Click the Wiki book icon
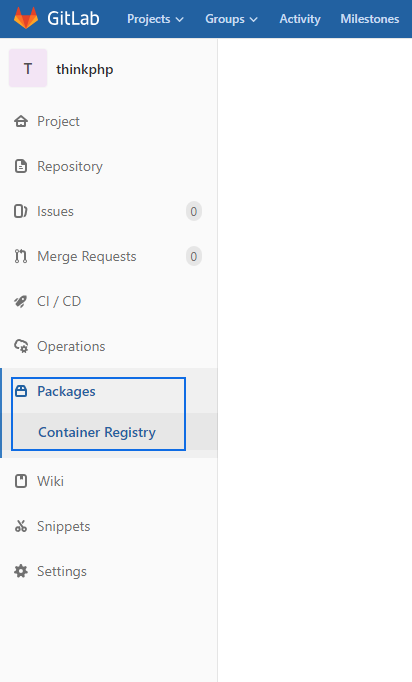 click(21, 481)
